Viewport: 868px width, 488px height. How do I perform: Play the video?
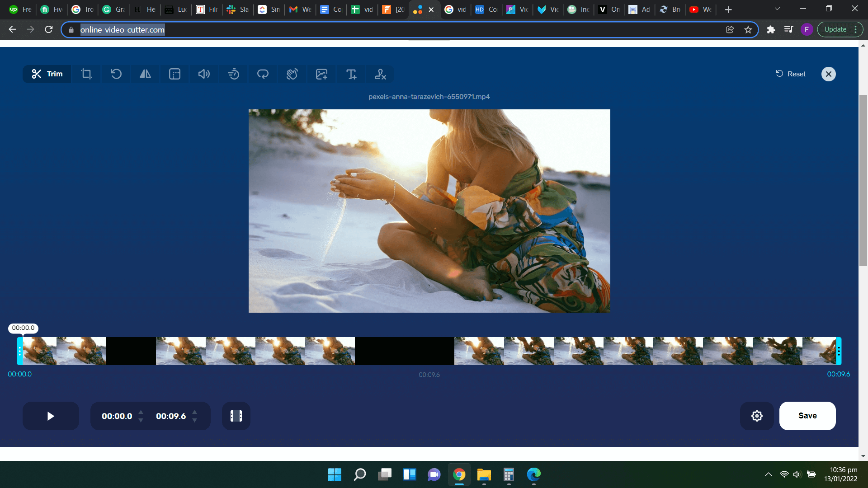[51, 416]
